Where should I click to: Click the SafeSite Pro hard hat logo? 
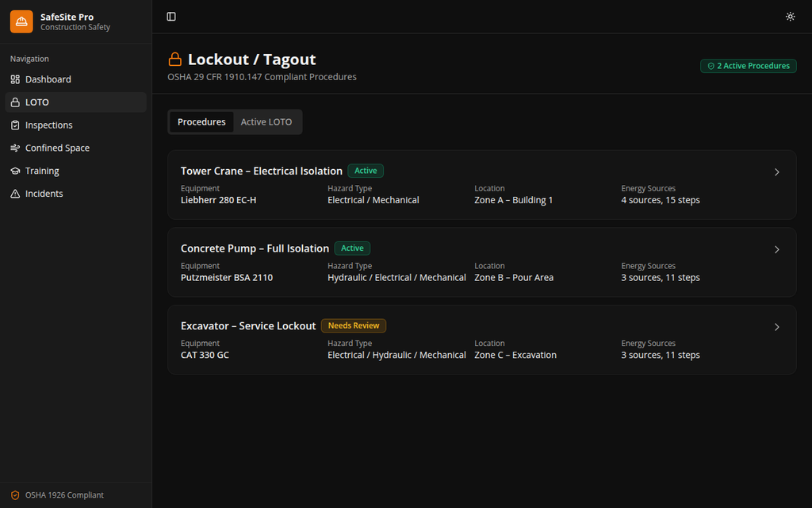coord(21,21)
